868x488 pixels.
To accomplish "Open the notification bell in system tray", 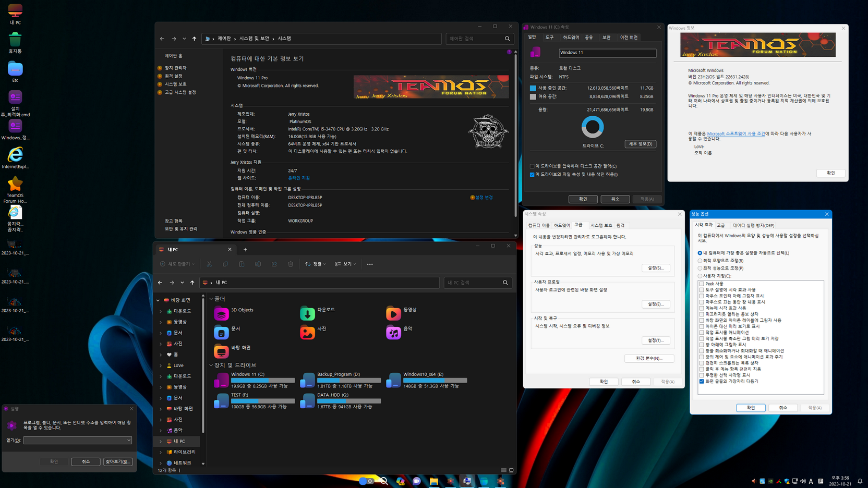I will (860, 481).
